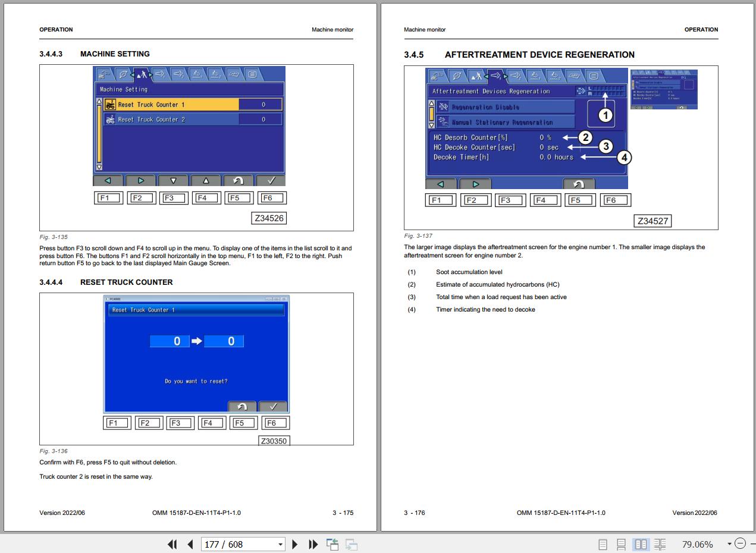Screen dimensions: 756x553
Task: Switch to single page layout
Action: [x=603, y=544]
